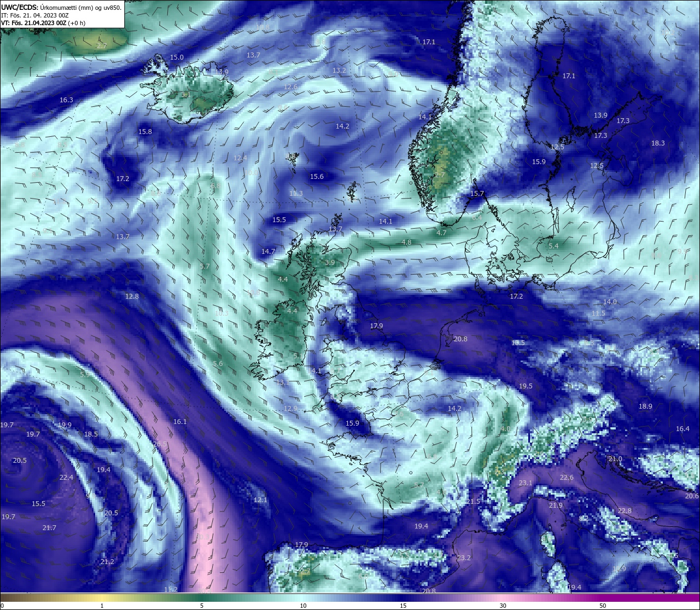This screenshot has height=610, width=700.
Task: Click the 15.7 value near southern Norway
Action: [x=477, y=194]
